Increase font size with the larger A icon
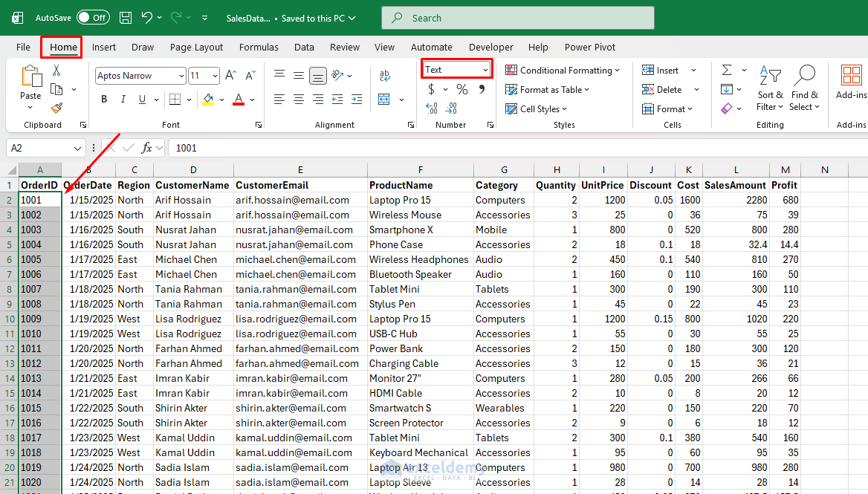 231,75
